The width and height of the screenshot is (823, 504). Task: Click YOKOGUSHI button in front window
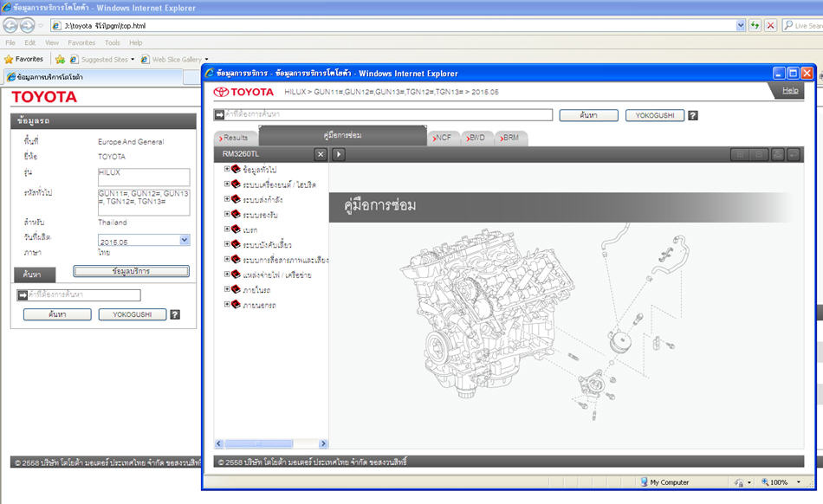pos(655,115)
